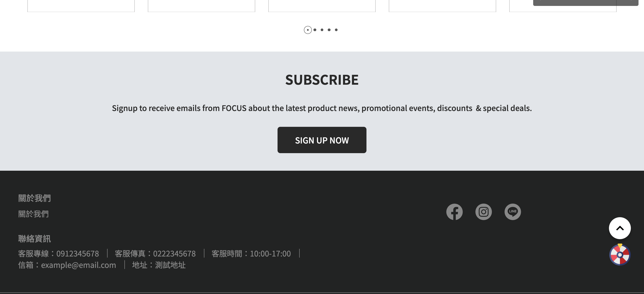
Task: Click the 關於我們 footer heading
Action: 34,198
